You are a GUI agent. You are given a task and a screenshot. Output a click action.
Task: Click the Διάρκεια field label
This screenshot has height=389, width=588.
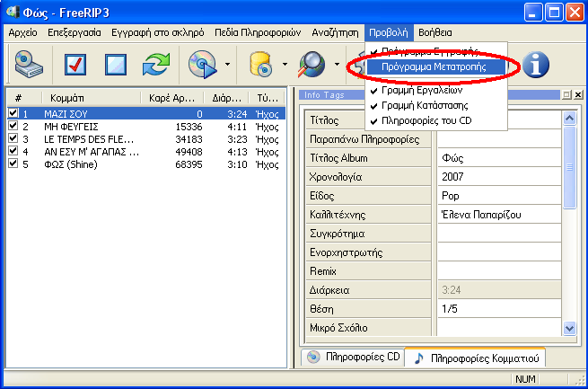pos(329,290)
